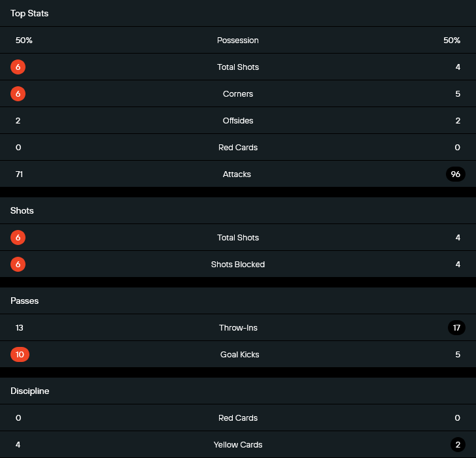Open the Passes section header
476x458 pixels.
(x=25, y=301)
